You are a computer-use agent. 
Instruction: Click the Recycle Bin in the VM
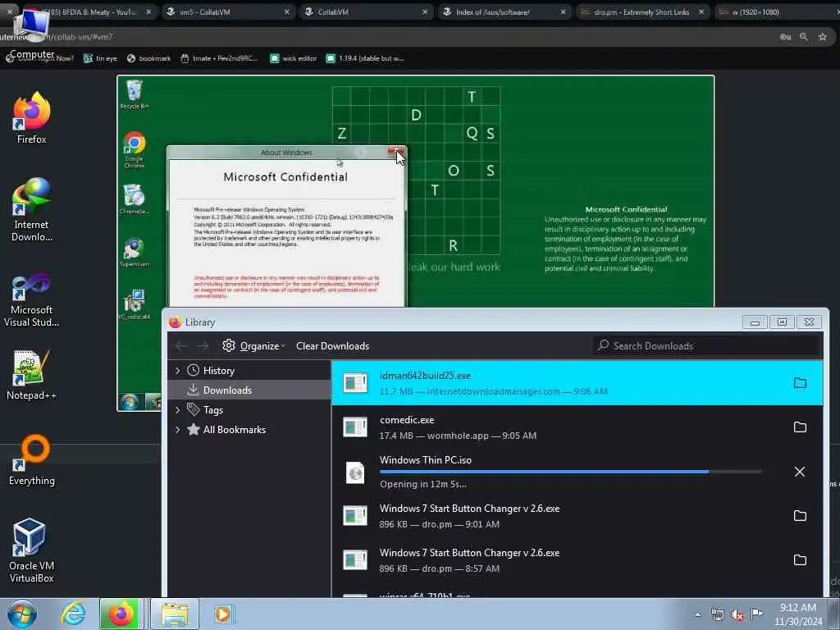[x=134, y=94]
